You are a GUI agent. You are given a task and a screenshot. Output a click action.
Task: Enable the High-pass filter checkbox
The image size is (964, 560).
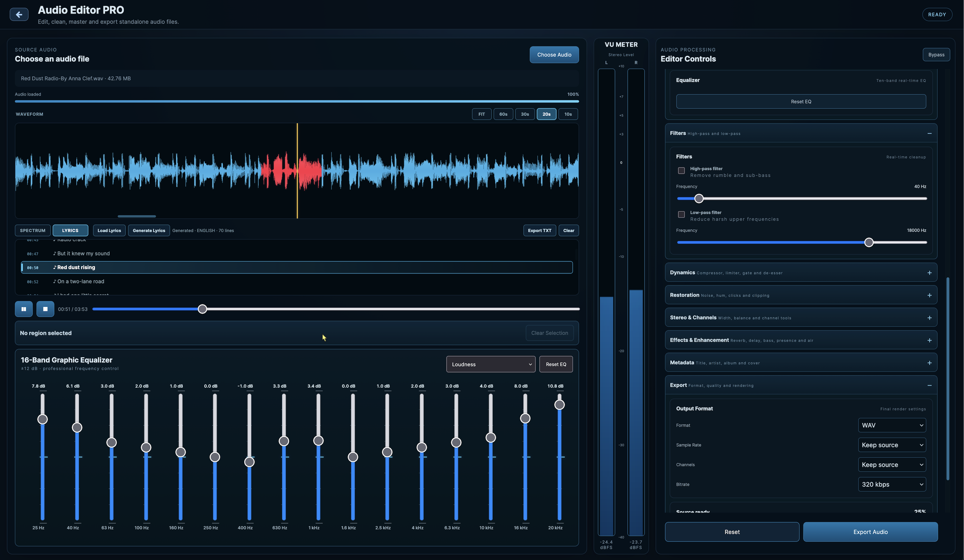pos(681,171)
